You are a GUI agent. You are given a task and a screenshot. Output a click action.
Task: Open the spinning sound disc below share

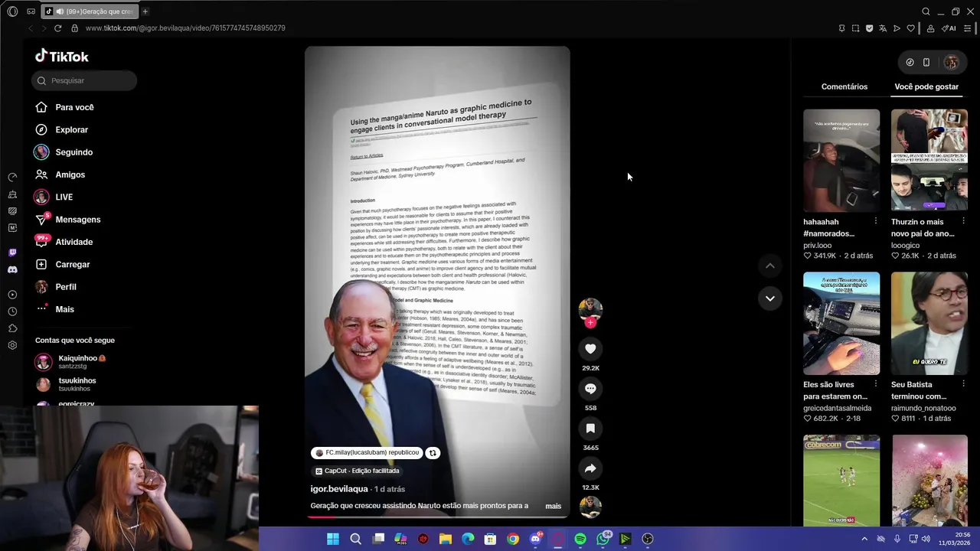[590, 507]
